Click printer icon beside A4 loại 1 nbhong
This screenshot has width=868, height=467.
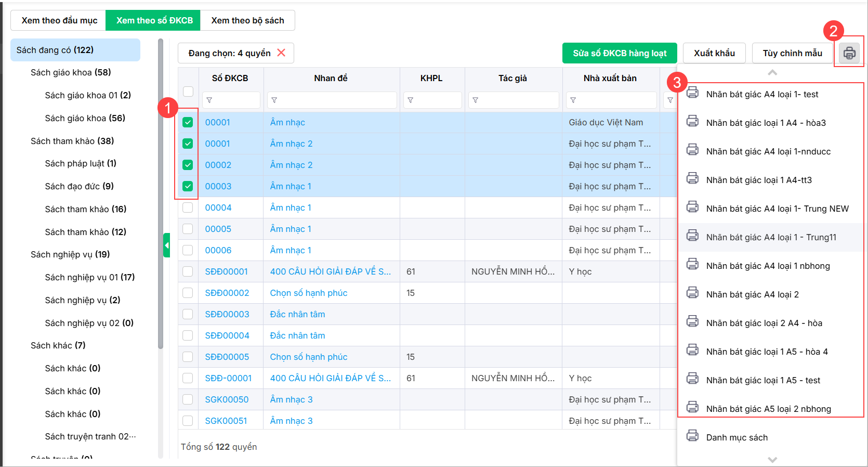pyautogui.click(x=693, y=264)
